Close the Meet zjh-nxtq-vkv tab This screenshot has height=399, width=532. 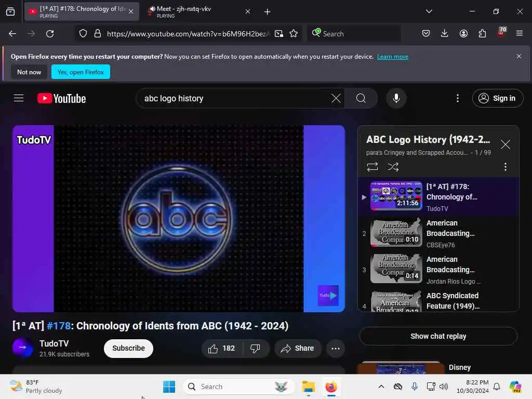[248, 12]
